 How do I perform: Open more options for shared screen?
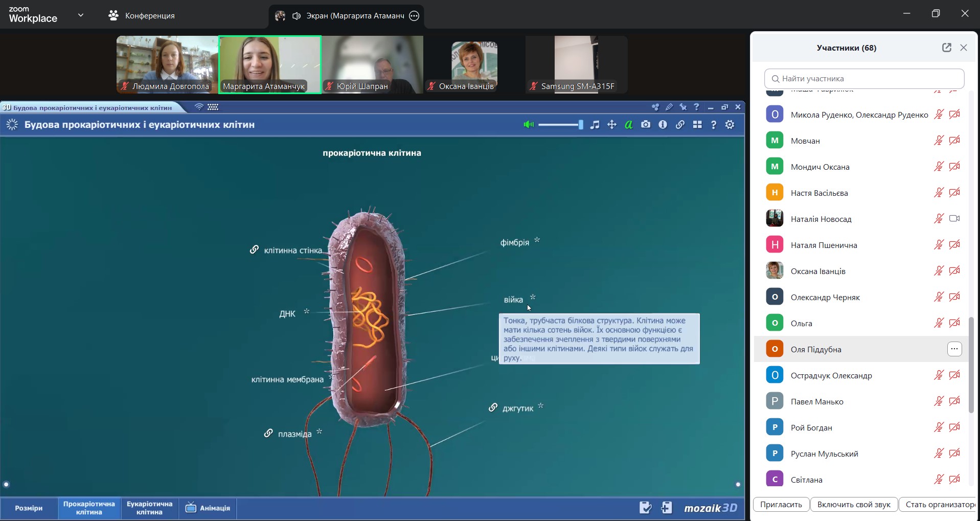click(414, 16)
